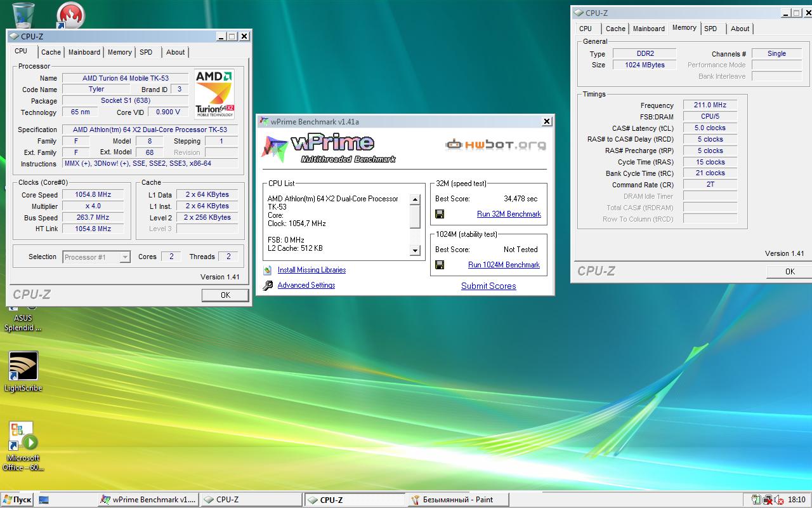Click the 18:10 taskbar clock
This screenshot has height=508, width=812.
(x=797, y=500)
